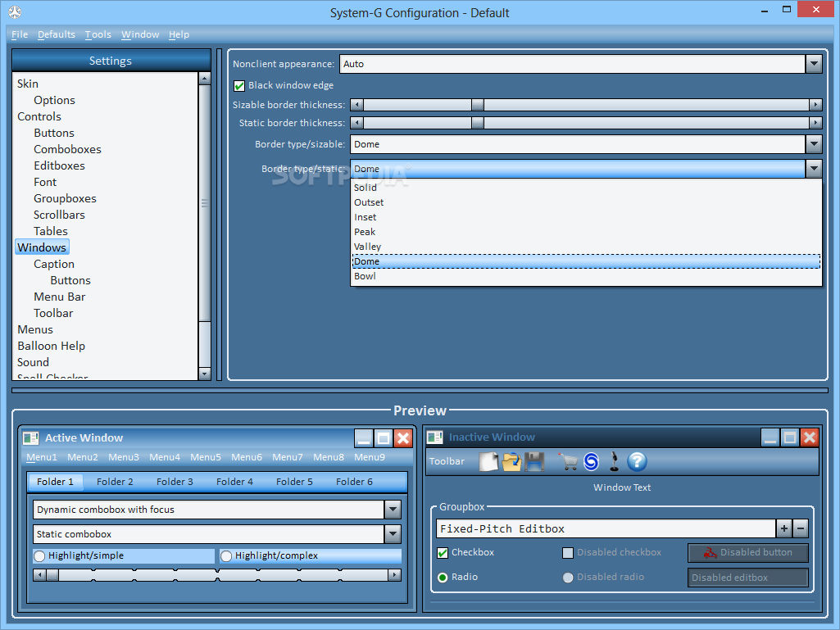Select Comboboxes in Settings tree
This screenshot has width=840, height=630.
click(67, 149)
